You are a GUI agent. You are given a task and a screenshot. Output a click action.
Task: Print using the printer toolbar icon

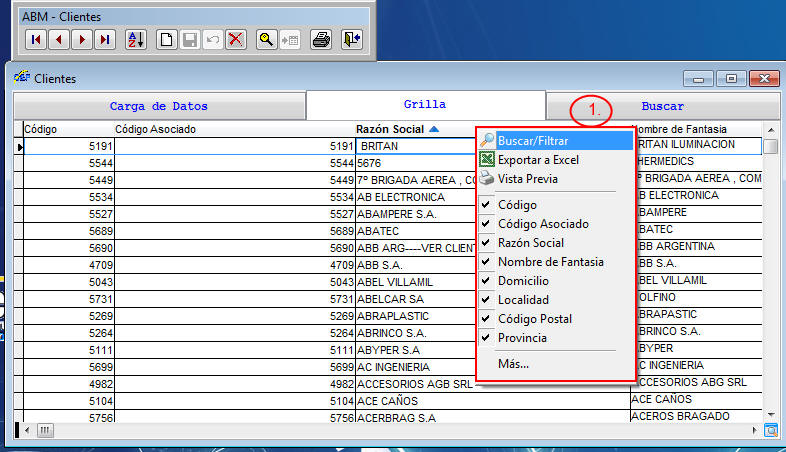tap(321, 40)
